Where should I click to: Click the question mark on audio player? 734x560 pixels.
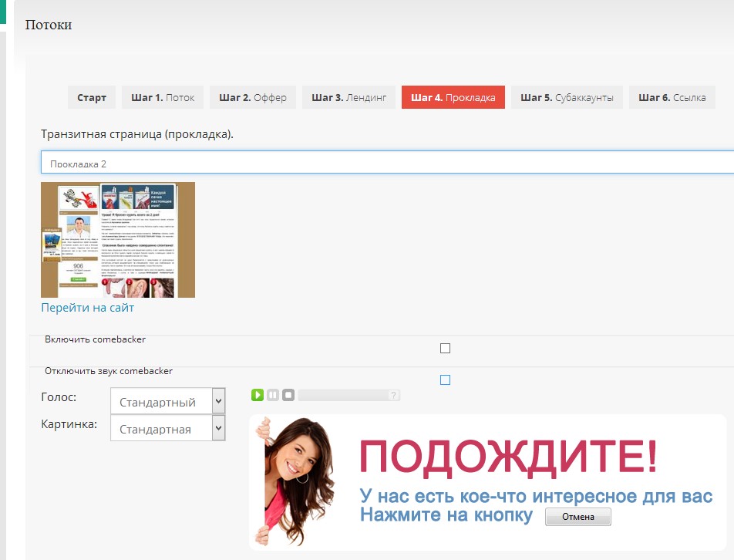point(394,395)
